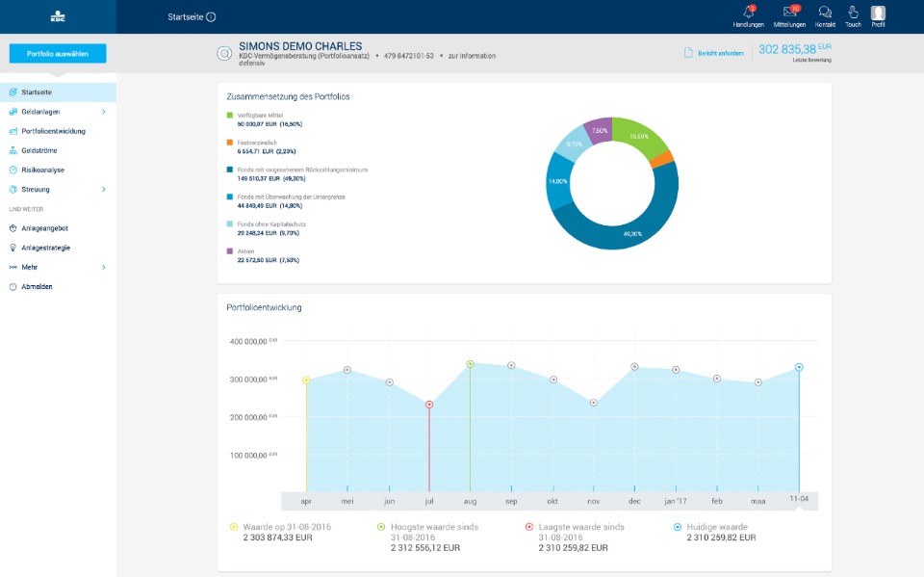Click the chart data point at nov
This screenshot has width=924, height=577.
[x=594, y=403]
